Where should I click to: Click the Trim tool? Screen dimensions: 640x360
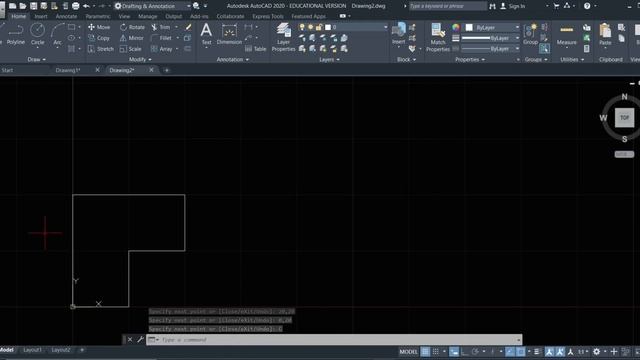(161, 27)
